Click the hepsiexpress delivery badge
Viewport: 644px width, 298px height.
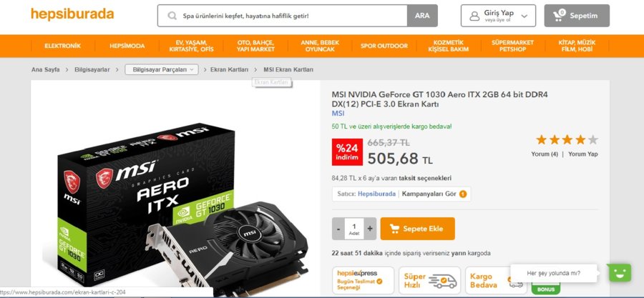coord(363,280)
